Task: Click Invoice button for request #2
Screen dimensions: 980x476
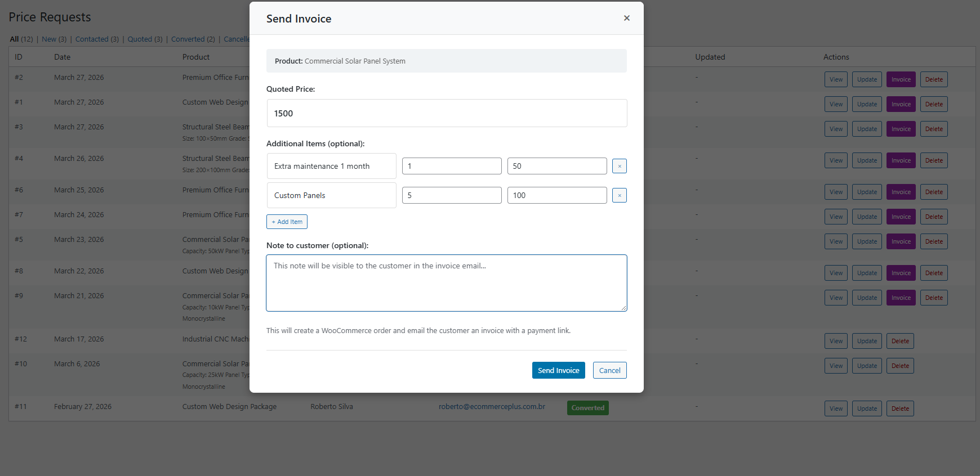Action: click(x=901, y=79)
